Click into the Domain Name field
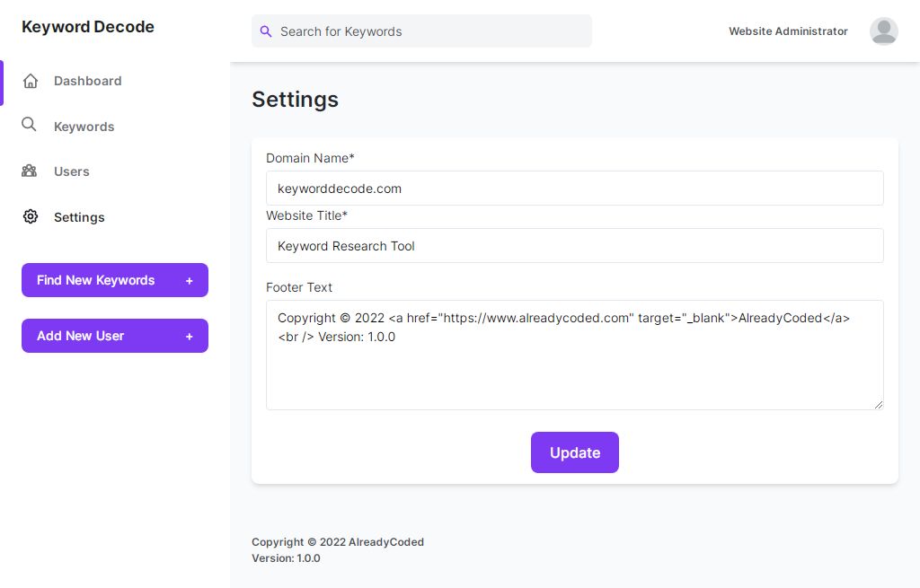The height and width of the screenshot is (588, 920). point(574,189)
